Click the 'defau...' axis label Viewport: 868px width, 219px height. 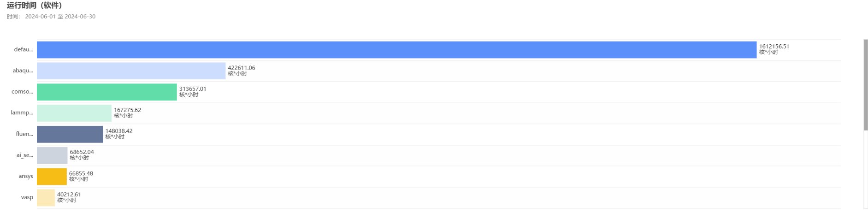point(24,49)
